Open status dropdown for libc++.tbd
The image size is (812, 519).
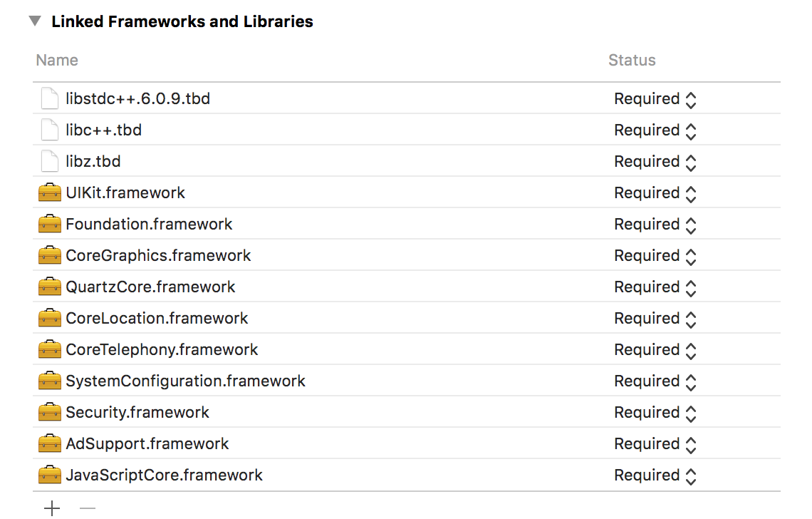pos(655,130)
